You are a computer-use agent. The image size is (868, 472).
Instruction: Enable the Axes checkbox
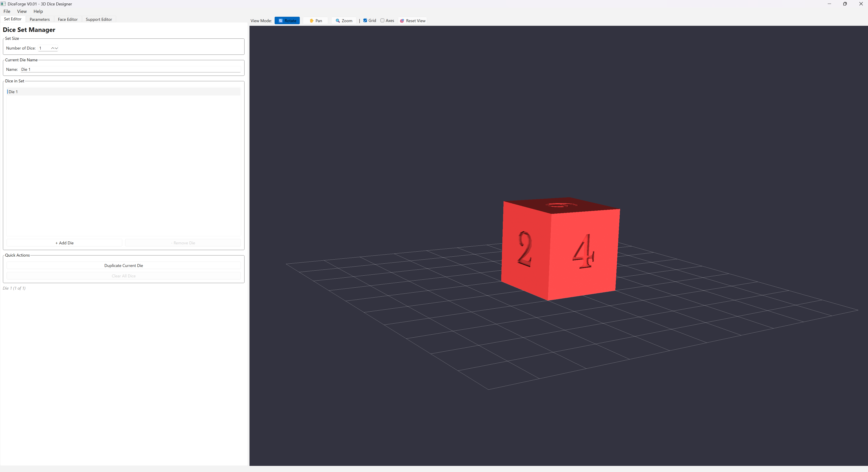(382, 21)
